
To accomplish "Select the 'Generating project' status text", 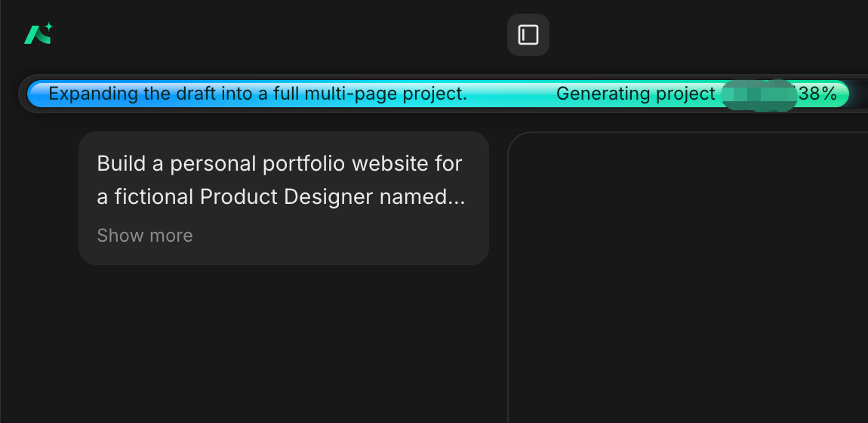I will click(636, 94).
